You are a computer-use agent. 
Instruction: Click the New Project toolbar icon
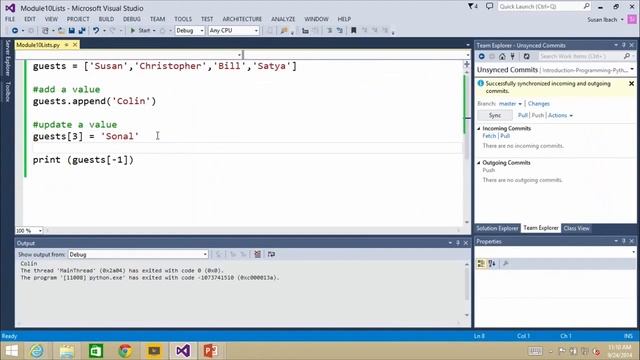pos(45,31)
